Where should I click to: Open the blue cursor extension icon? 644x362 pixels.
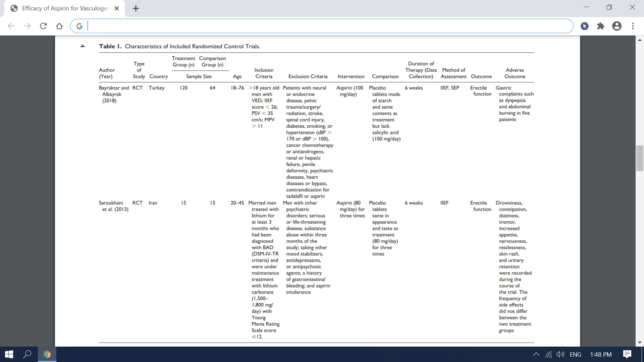(585, 26)
